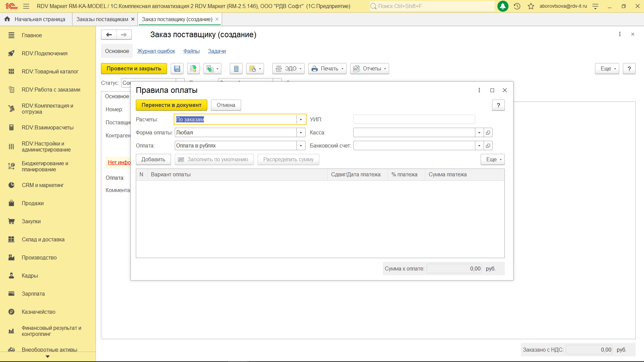Click the favorites star icon
The width and height of the screenshot is (644, 362).
[531, 6]
